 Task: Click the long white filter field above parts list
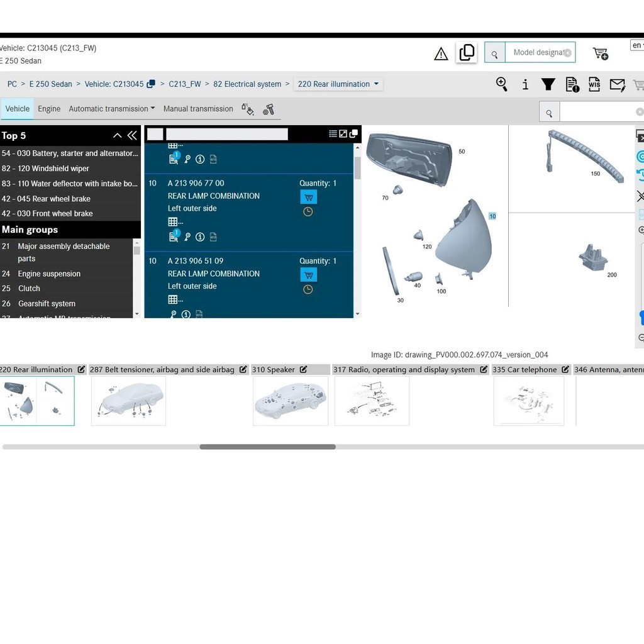tap(226, 134)
